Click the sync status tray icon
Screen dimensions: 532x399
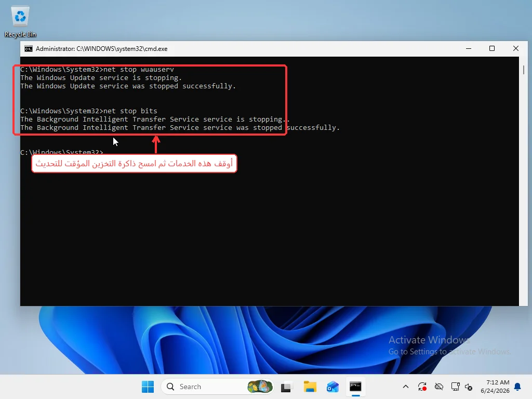pos(422,387)
